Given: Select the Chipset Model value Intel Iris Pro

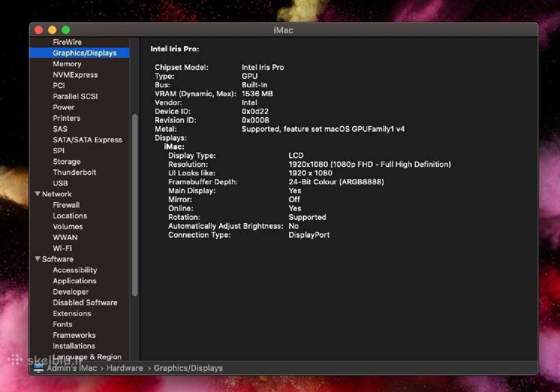Looking at the screenshot, I should 263,67.
